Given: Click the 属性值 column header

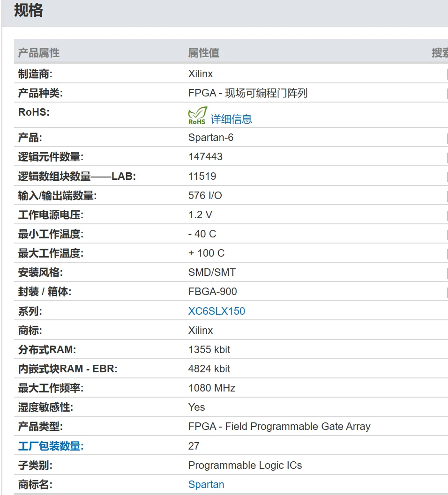Looking at the screenshot, I should pos(204,53).
